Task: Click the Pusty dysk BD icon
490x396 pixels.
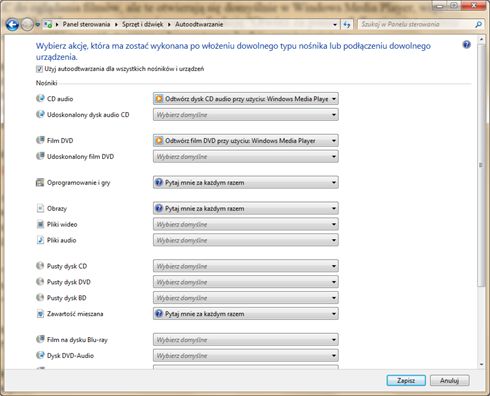Action: click(40, 297)
